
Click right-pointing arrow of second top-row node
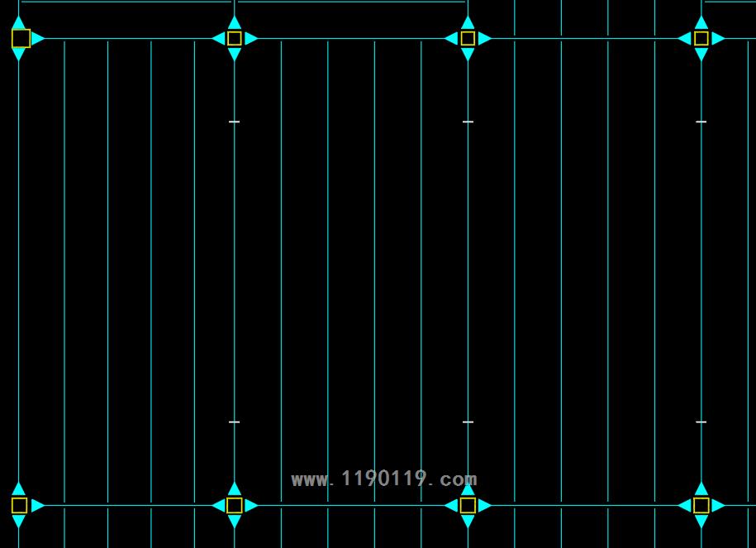250,38
